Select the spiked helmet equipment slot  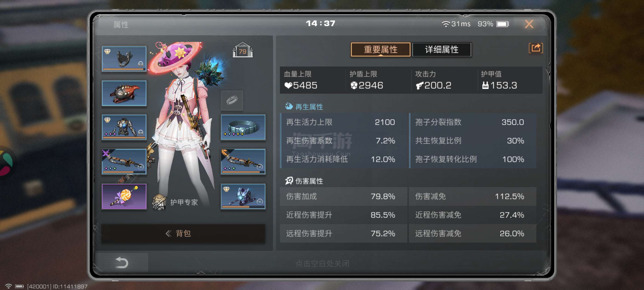coord(124,93)
